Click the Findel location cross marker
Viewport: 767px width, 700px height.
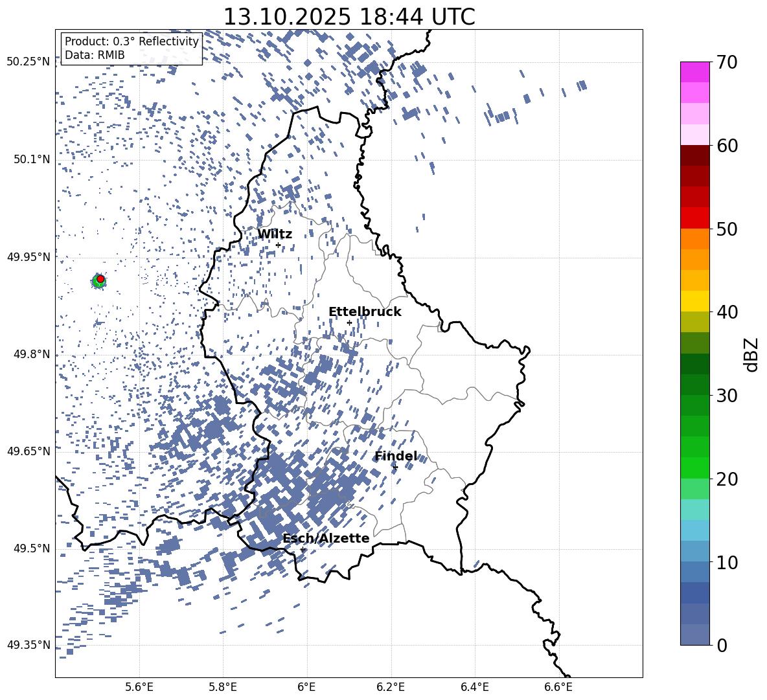tap(395, 468)
